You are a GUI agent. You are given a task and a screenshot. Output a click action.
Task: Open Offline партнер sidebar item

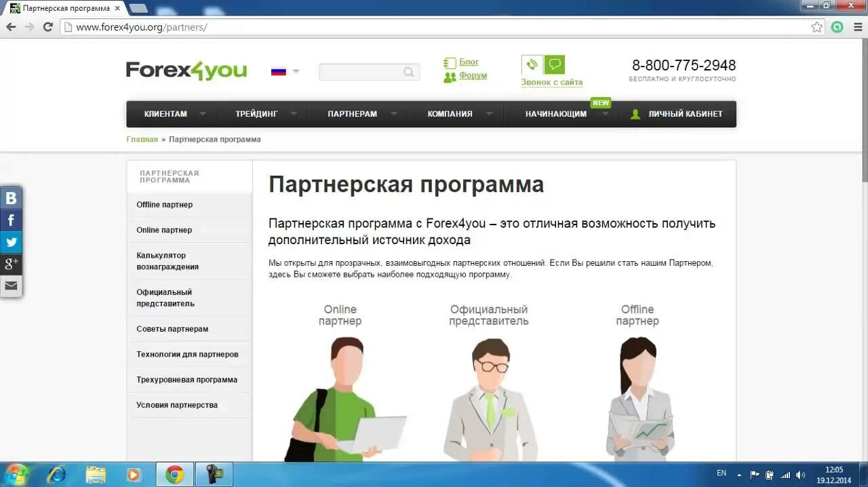[189, 205]
